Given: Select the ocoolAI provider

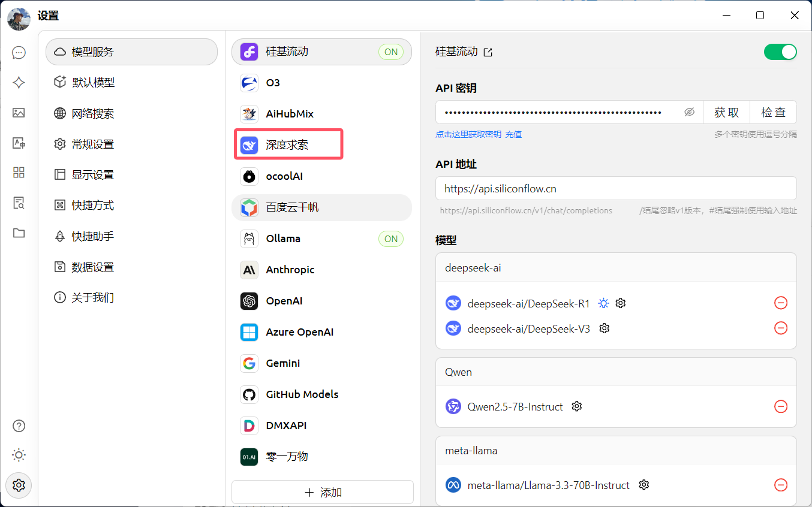Looking at the screenshot, I should [x=321, y=176].
